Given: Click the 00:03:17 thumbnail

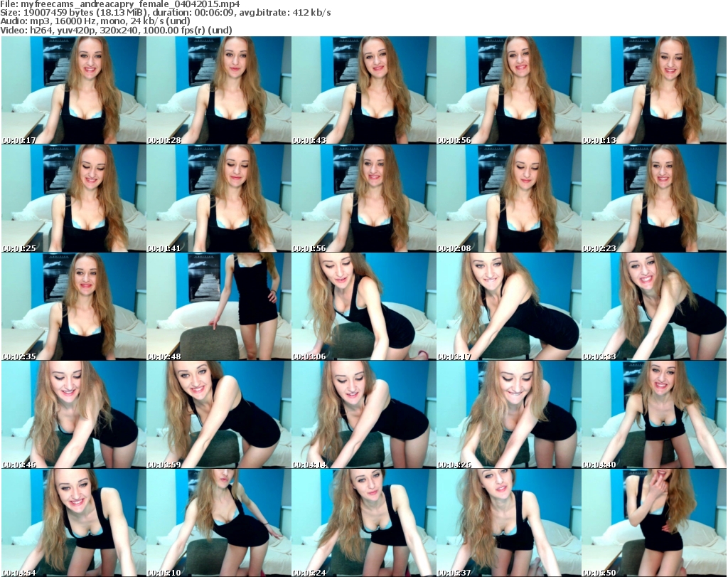Looking at the screenshot, I should click(508, 307).
